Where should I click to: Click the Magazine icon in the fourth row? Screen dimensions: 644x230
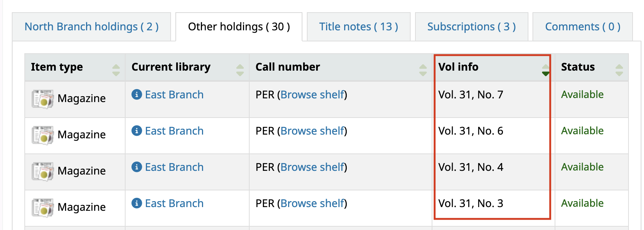click(42, 207)
